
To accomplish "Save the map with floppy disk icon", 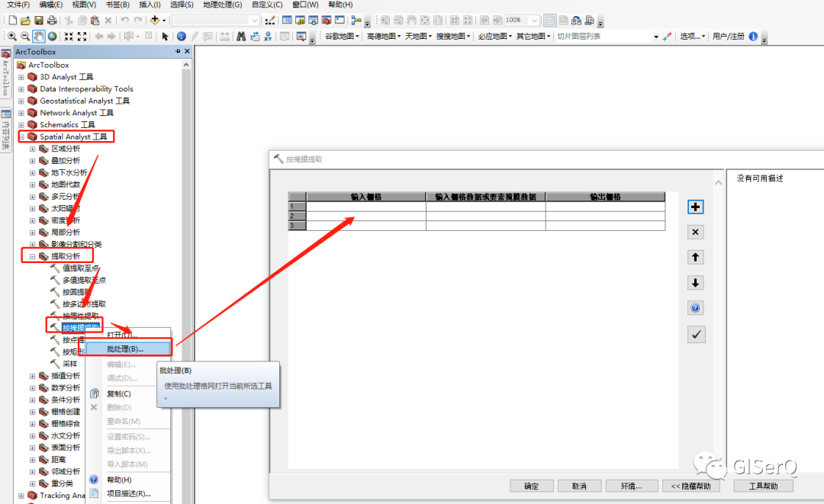I will [38, 21].
